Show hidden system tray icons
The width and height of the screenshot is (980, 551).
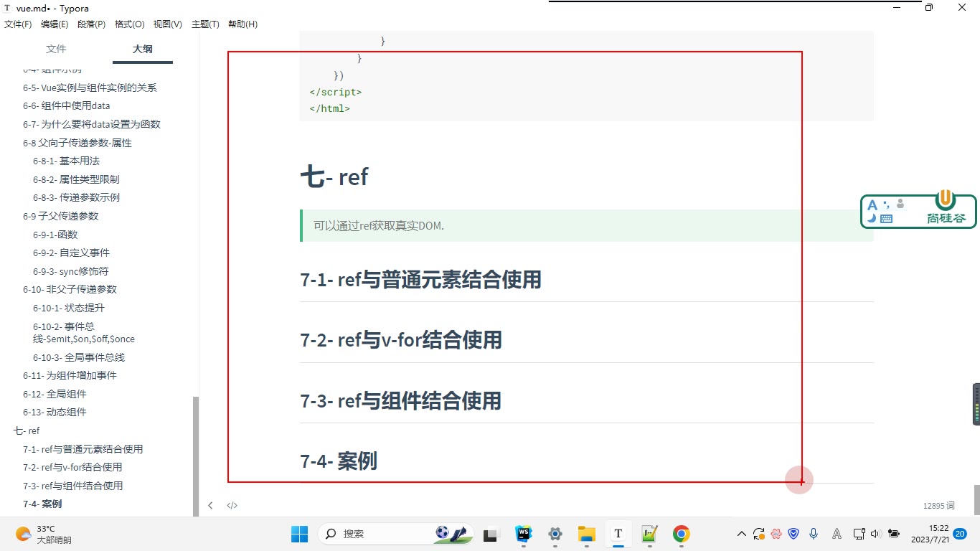742,534
